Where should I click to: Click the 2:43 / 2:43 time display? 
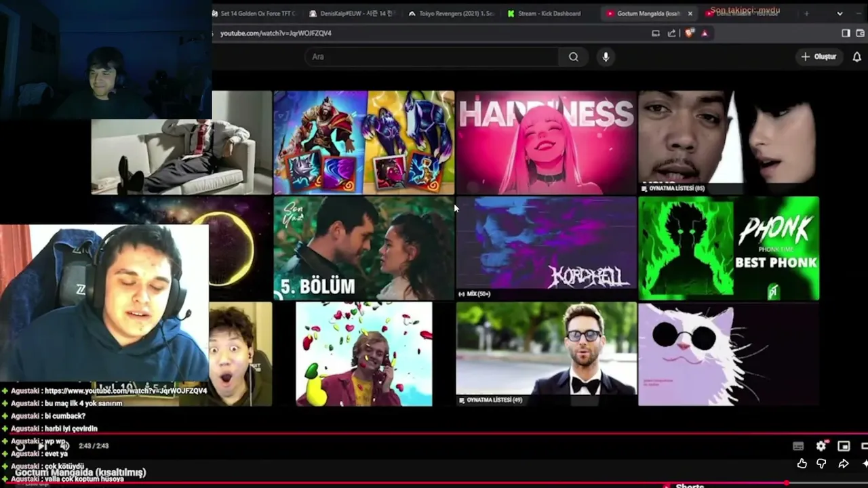pos(94,446)
